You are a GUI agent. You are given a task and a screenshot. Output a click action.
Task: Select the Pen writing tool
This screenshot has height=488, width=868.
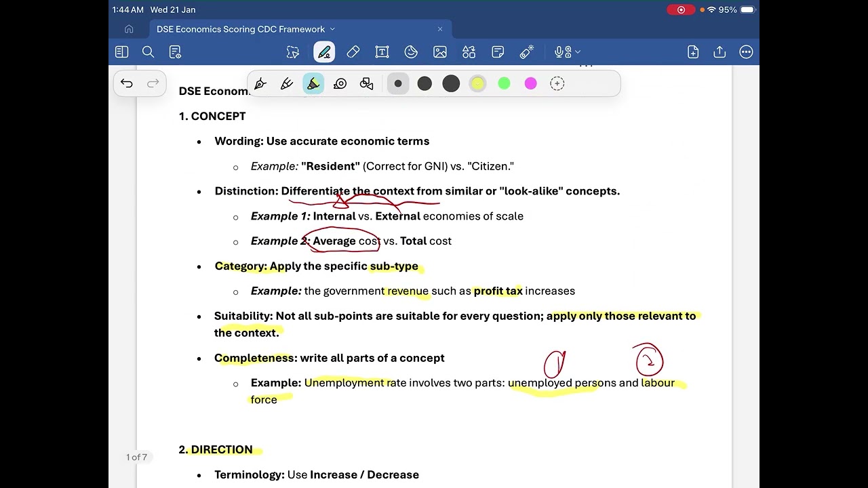point(324,52)
